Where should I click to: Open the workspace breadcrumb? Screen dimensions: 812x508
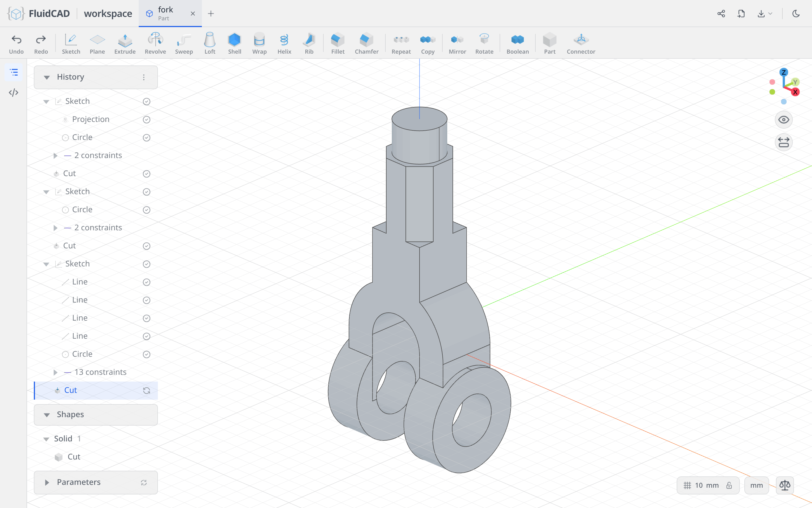coord(108,14)
